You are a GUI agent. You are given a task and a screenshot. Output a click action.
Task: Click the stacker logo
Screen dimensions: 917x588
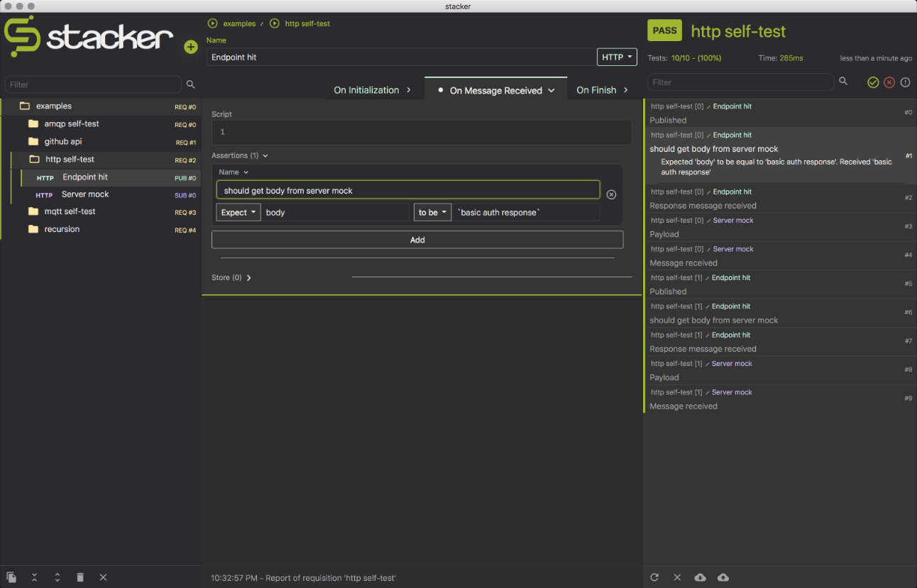point(89,37)
